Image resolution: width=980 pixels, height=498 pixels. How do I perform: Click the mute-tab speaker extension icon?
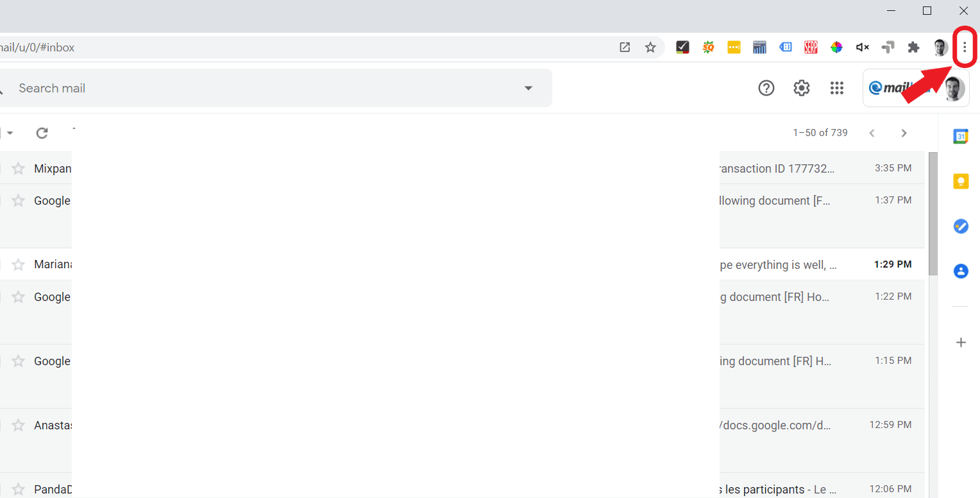pos(863,47)
